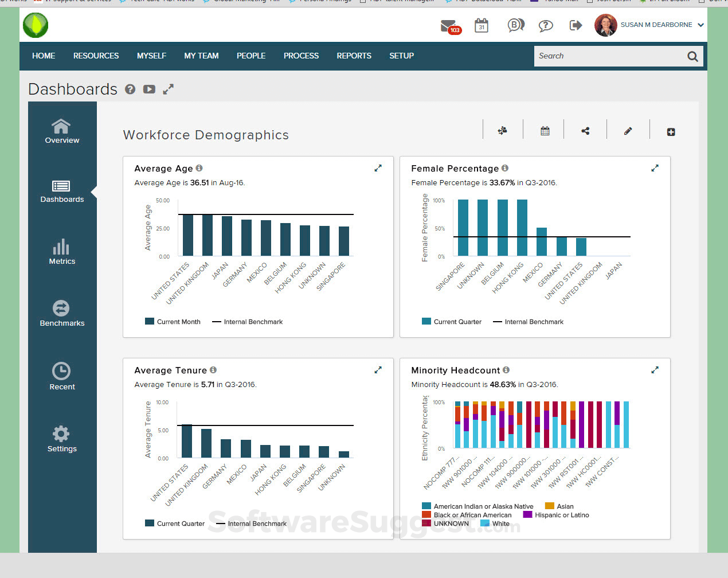The image size is (728, 578).
Task: Expand the Minority Headcount chart
Action: pyautogui.click(x=655, y=370)
